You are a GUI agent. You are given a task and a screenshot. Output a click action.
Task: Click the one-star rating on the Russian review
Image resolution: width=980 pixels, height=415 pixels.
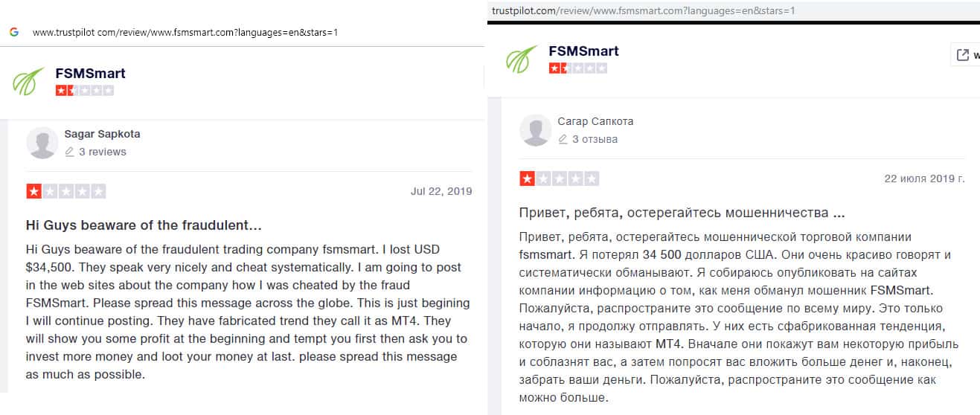click(559, 178)
